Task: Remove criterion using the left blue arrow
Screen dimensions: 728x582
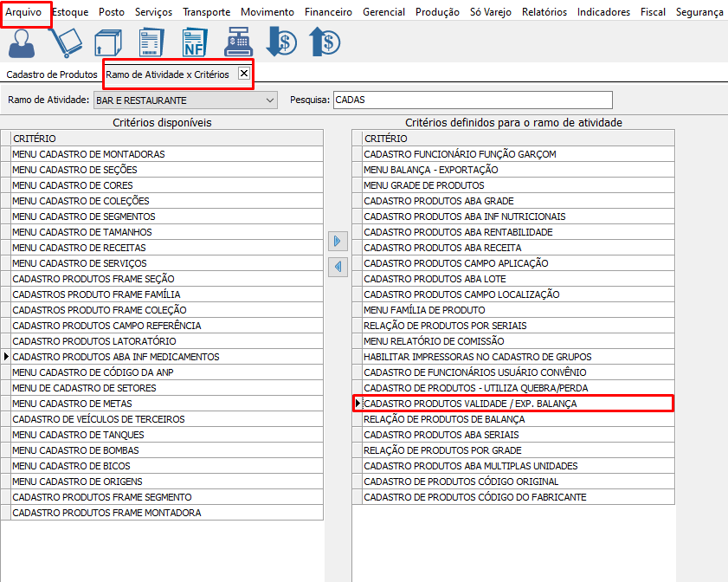Action: (x=338, y=268)
